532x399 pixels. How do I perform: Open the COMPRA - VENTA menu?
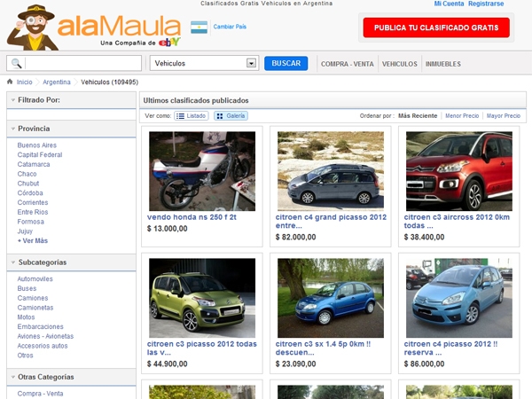pyautogui.click(x=348, y=64)
